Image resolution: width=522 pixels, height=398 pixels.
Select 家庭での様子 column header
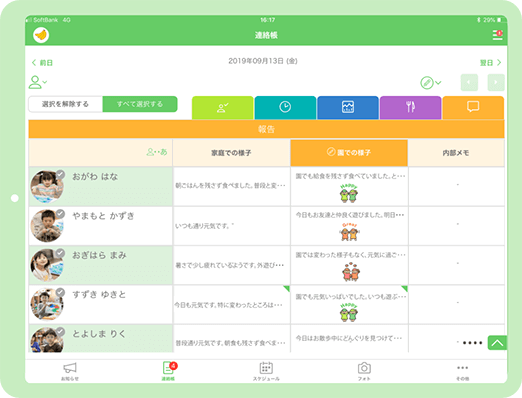231,153
